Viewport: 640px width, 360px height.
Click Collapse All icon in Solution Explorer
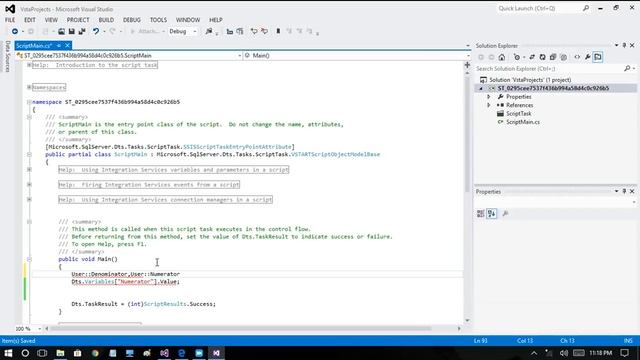coord(553,57)
